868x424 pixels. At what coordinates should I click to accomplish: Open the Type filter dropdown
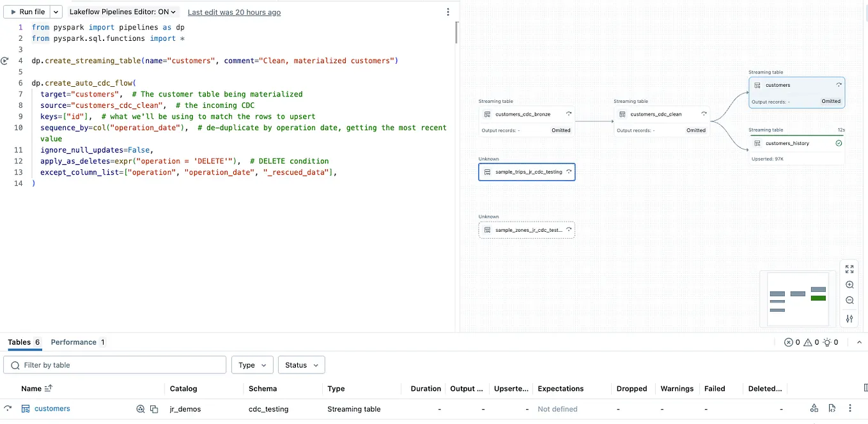click(x=252, y=365)
